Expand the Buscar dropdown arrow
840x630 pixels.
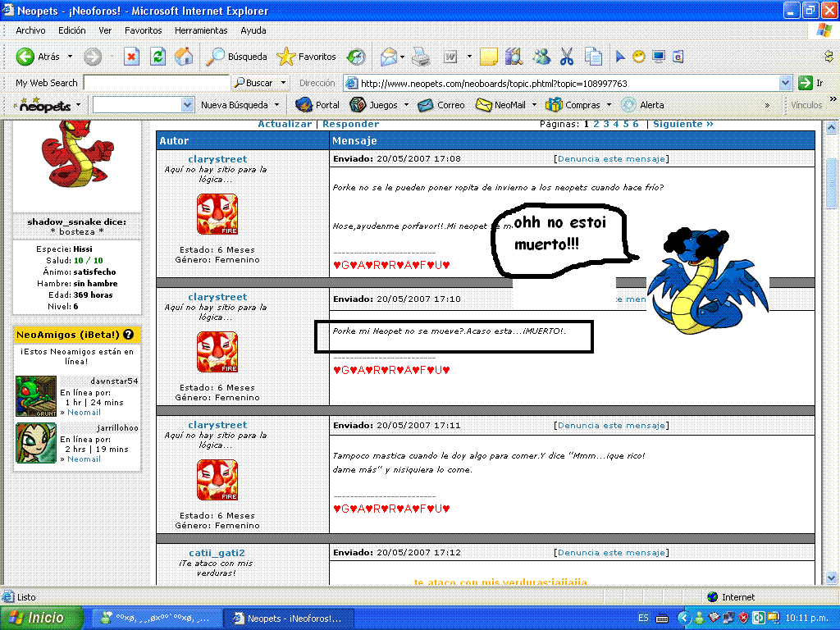(x=283, y=83)
